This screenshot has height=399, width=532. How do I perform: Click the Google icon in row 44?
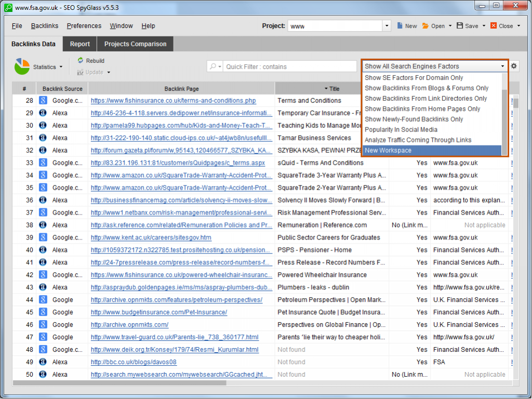click(x=43, y=300)
